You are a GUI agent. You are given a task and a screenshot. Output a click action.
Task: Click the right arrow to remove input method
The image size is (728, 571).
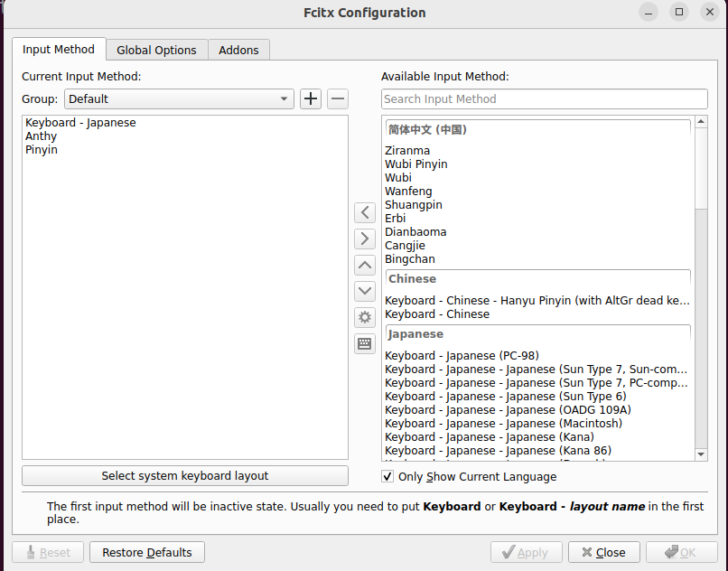tap(365, 239)
